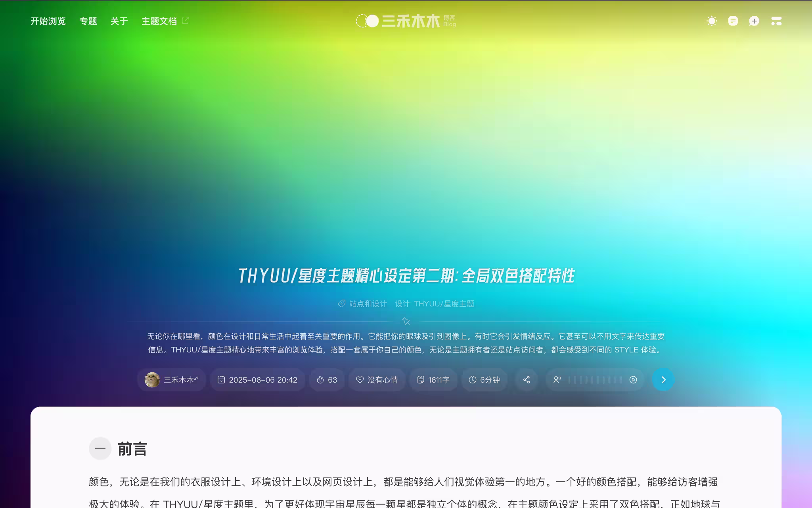Open the 专题 navigation item
Image resolution: width=812 pixels, height=508 pixels.
(88, 21)
